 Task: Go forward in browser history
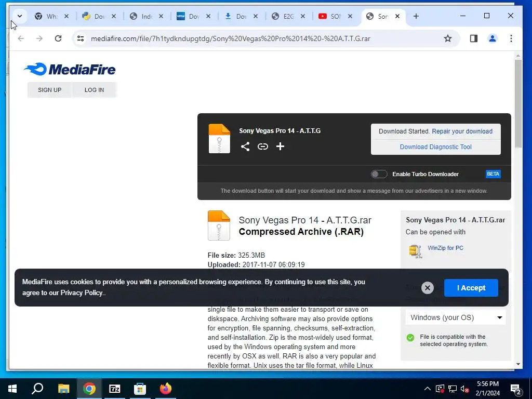point(39,38)
